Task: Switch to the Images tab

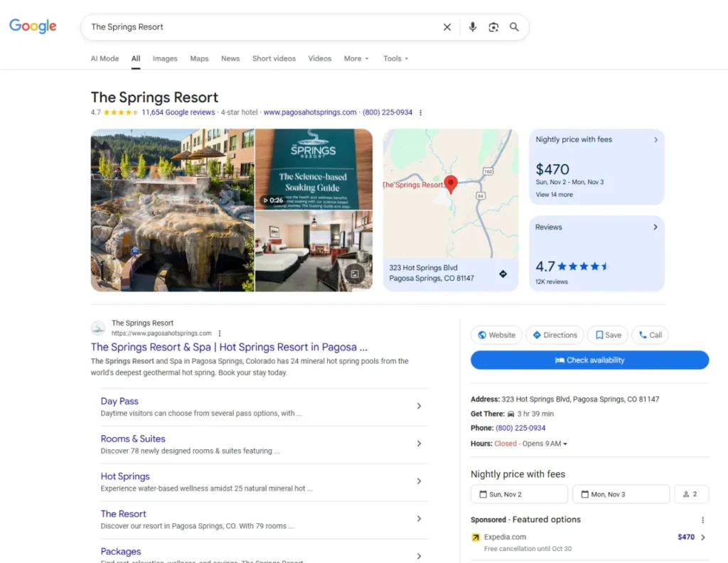Action: (x=165, y=58)
